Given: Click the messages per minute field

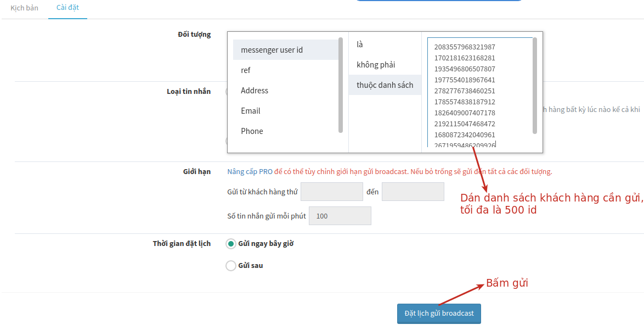Looking at the screenshot, I should pos(340,216).
